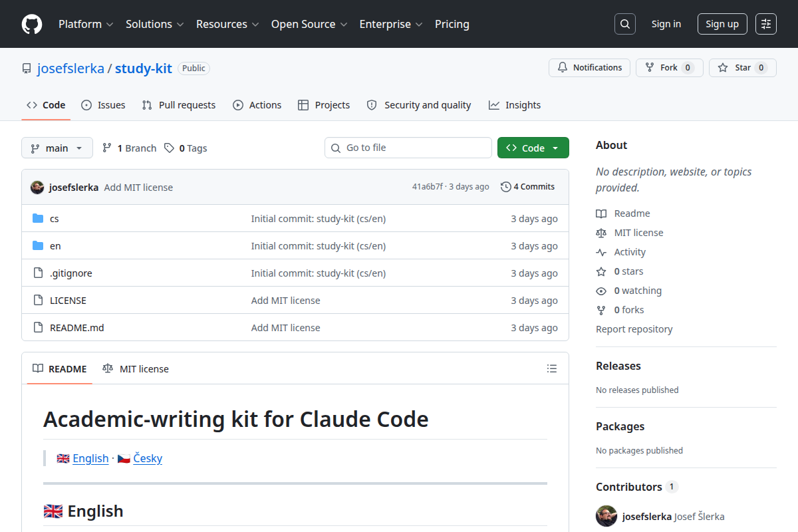The height and width of the screenshot is (532, 798).
Task: Click the eye icon beside 0 watching
Action: 601,291
